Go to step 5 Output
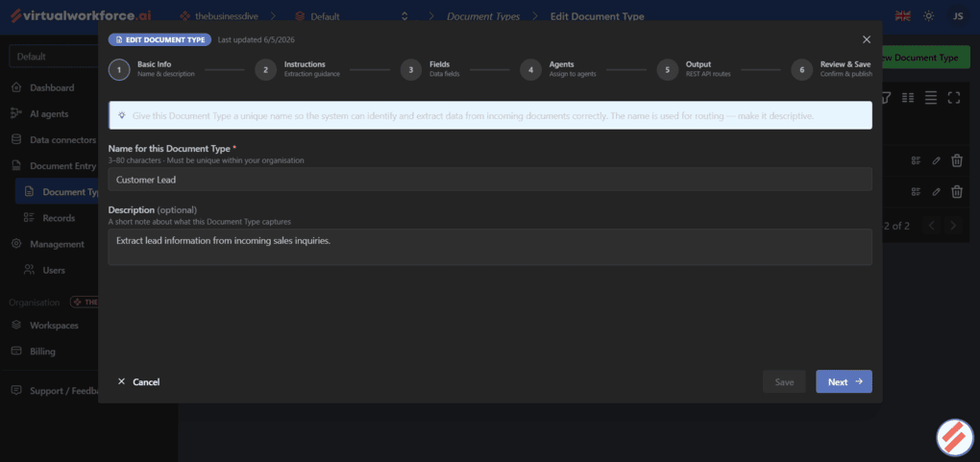The image size is (980, 462). pos(694,69)
